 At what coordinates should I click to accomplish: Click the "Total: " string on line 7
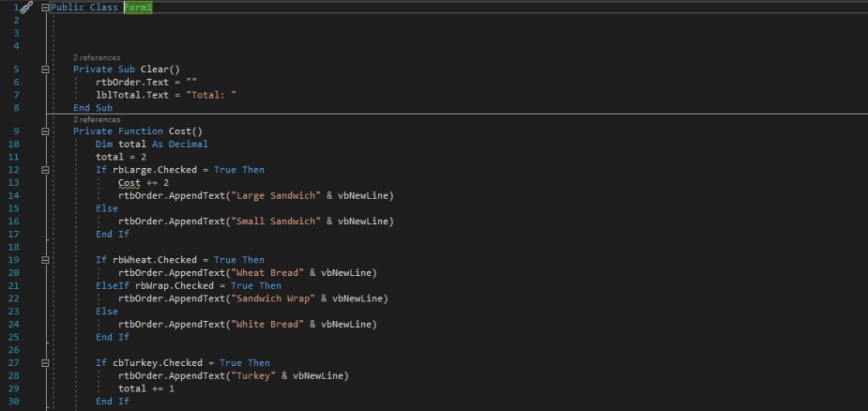205,95
